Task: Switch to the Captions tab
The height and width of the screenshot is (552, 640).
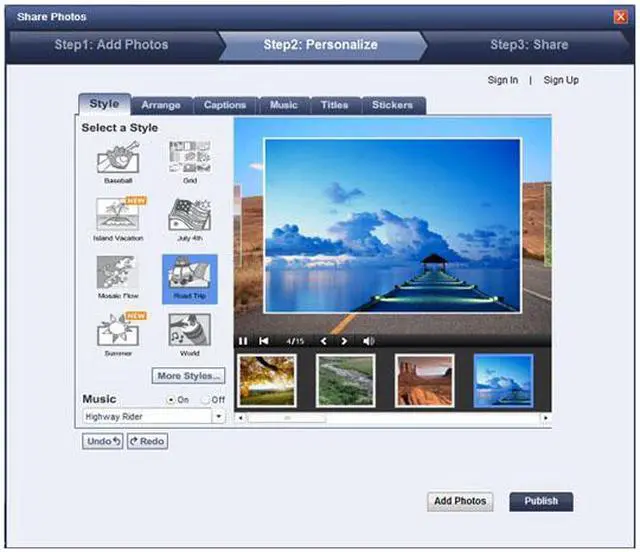Action: tap(225, 105)
